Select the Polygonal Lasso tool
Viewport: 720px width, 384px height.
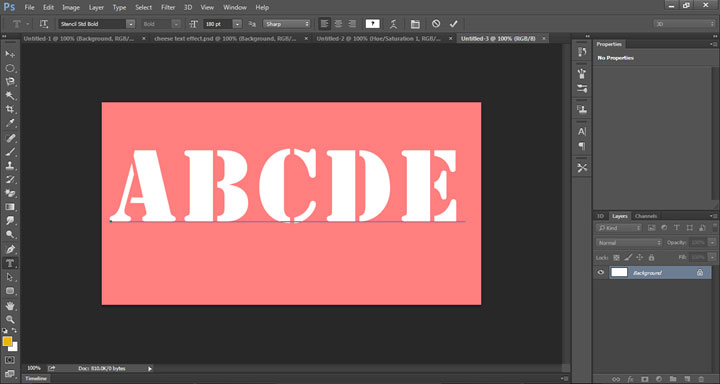click(x=10, y=82)
